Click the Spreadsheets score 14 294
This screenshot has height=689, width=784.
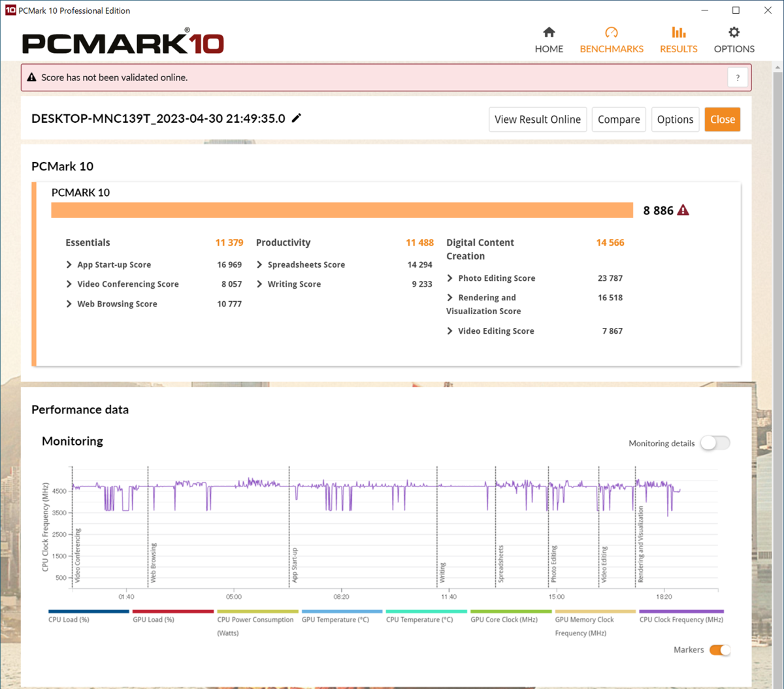[419, 264]
